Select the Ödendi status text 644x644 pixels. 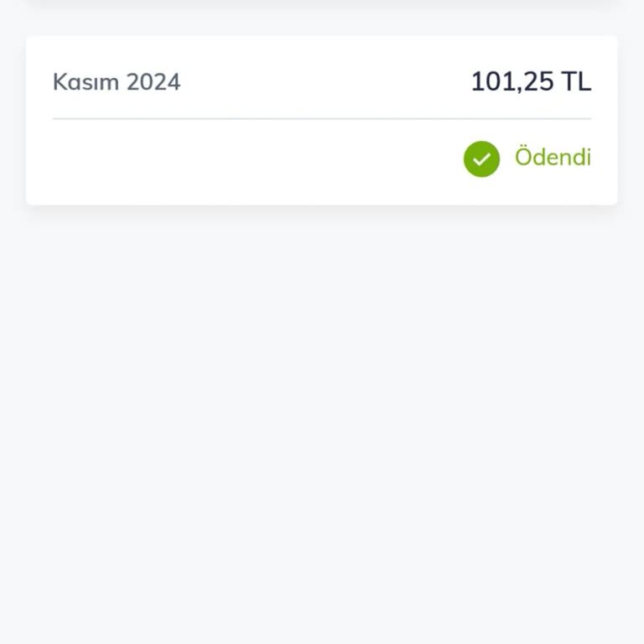pyautogui.click(x=553, y=158)
